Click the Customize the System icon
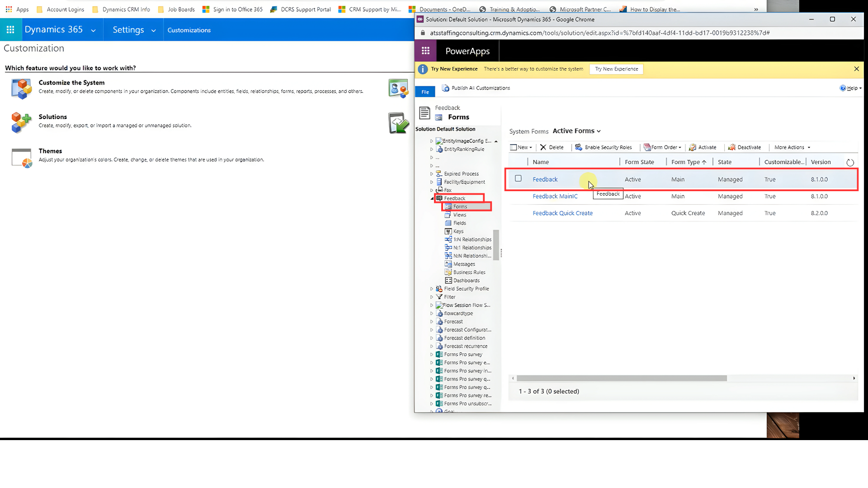The height and width of the screenshot is (488, 868). [21, 89]
